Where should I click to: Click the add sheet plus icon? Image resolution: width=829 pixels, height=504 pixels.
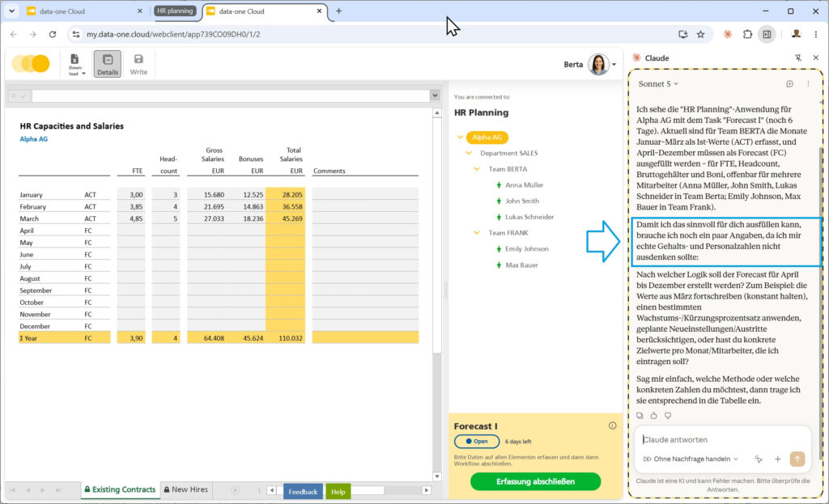[x=235, y=490]
